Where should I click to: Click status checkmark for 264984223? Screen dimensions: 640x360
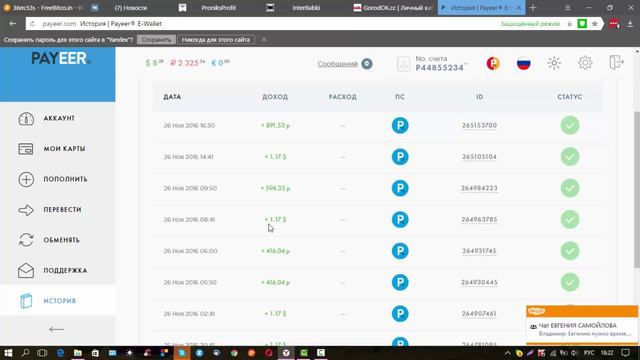coord(570,188)
